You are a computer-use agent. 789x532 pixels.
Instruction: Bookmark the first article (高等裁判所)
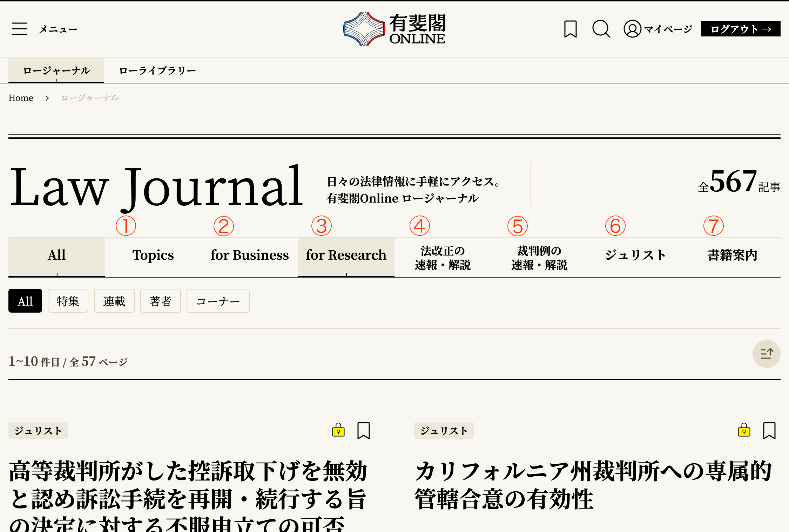(x=364, y=430)
